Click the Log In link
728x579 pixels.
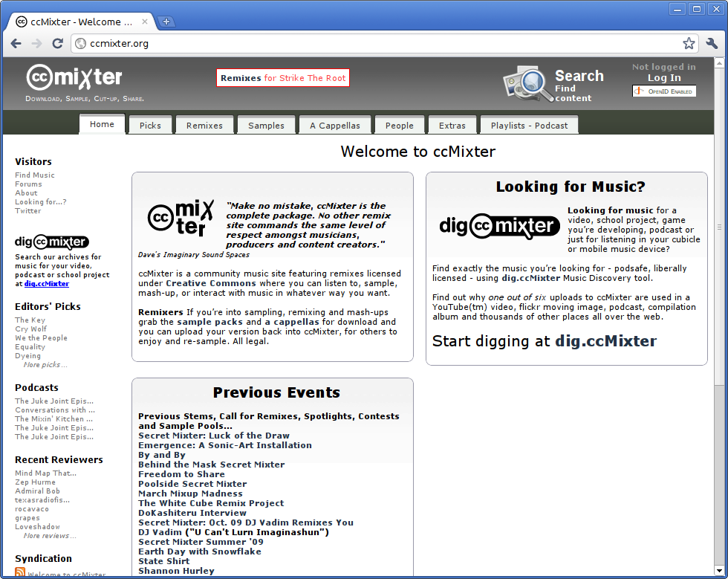664,77
